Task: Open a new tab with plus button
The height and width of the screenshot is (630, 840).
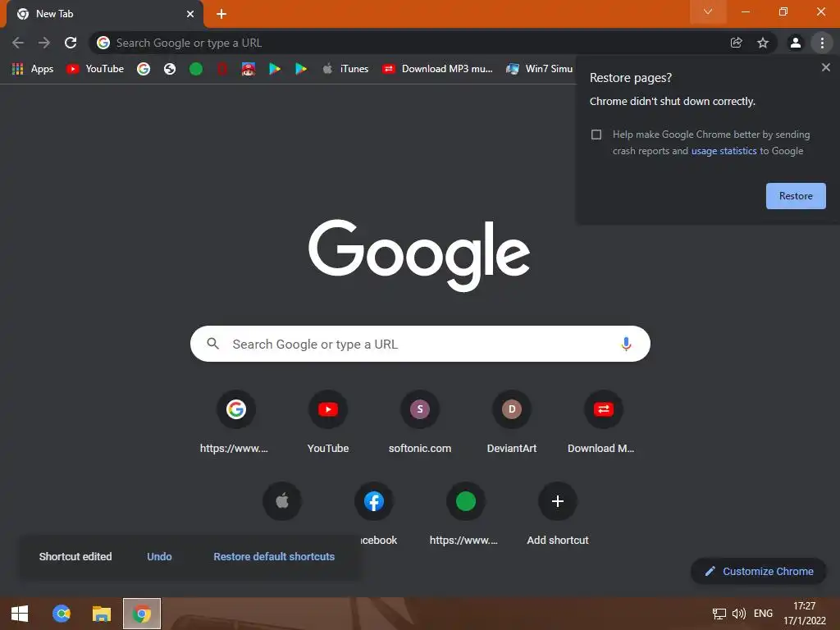Action: tap(221, 14)
